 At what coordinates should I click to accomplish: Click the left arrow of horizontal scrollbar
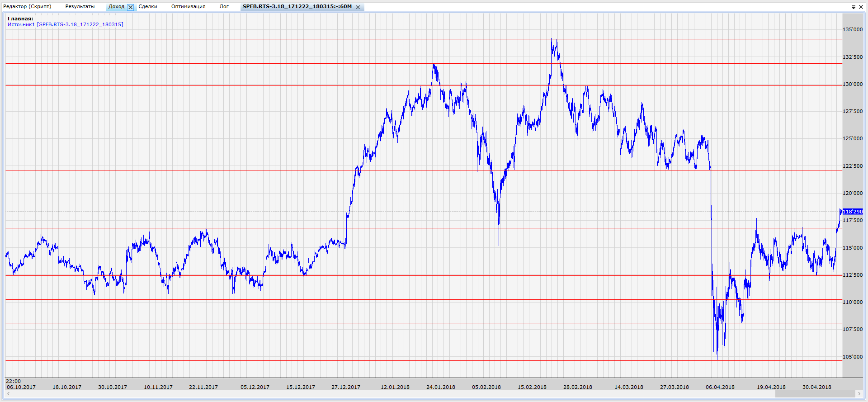pos(8,394)
